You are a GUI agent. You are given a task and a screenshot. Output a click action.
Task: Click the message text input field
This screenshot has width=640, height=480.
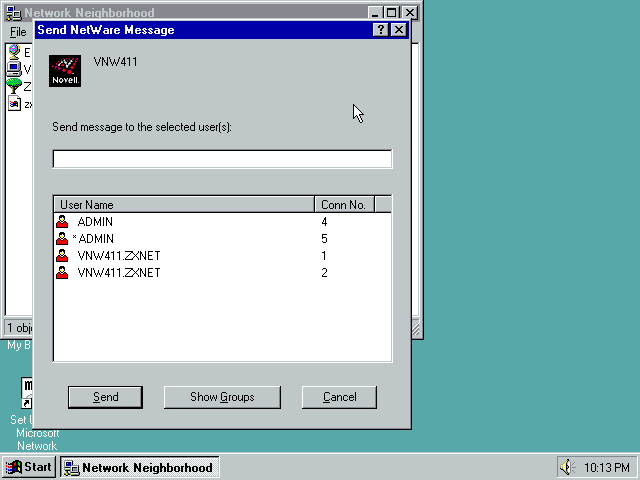[222, 159]
